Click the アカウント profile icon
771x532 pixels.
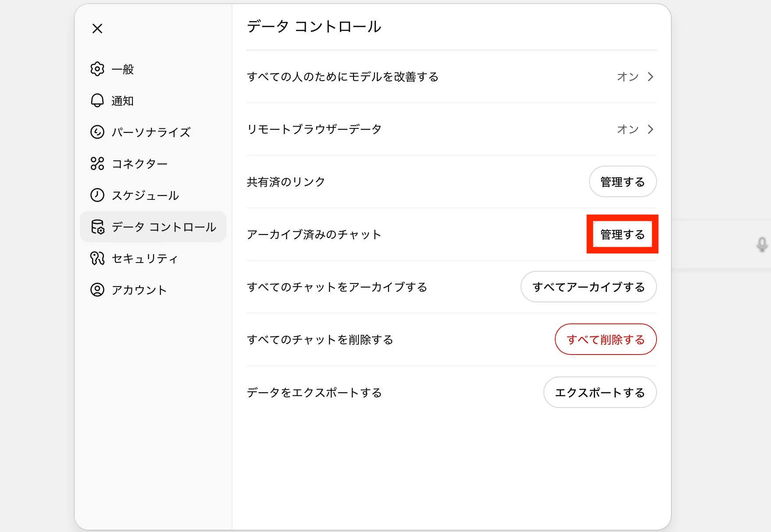pos(97,290)
